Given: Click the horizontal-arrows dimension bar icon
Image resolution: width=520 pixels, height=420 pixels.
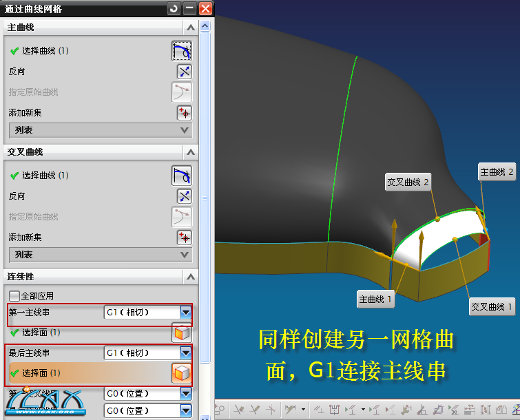Looking at the screenshot, I should 470,410.
